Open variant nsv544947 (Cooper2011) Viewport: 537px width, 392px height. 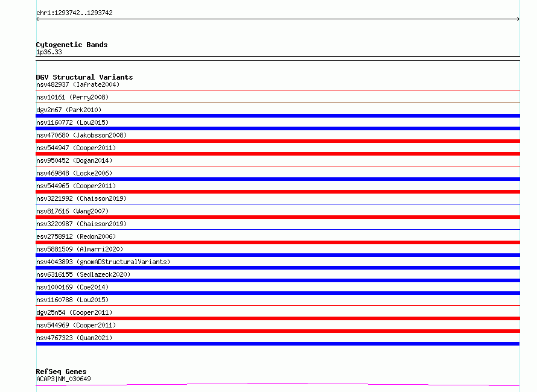76,148
